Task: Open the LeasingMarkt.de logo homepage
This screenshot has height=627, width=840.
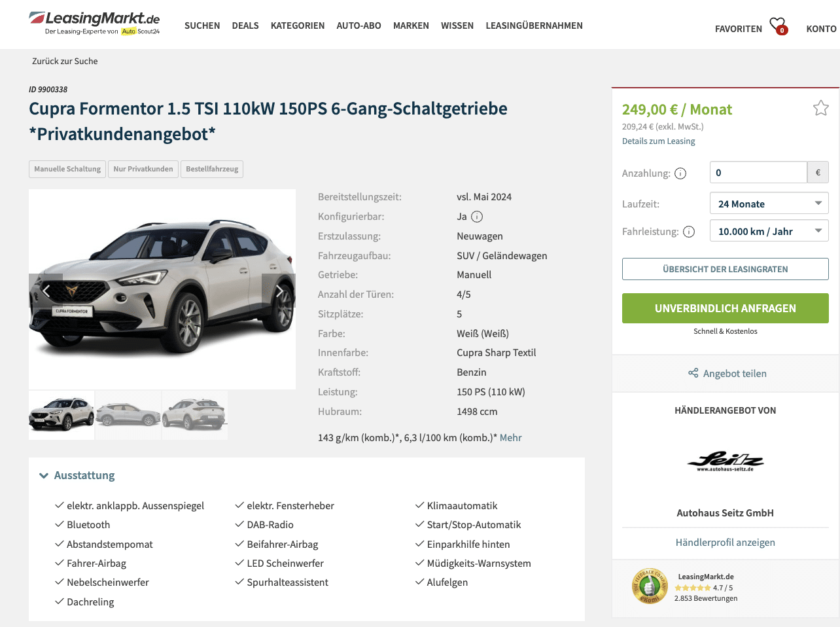Action: tap(95, 22)
